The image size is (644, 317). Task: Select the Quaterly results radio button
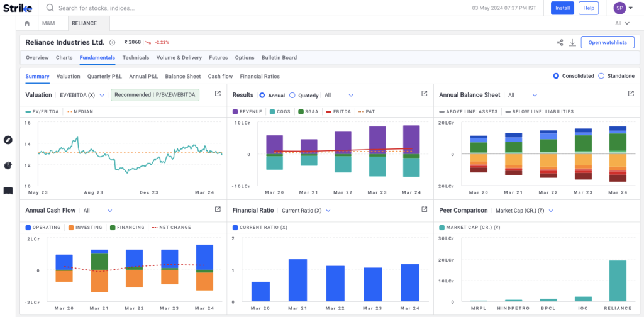292,96
